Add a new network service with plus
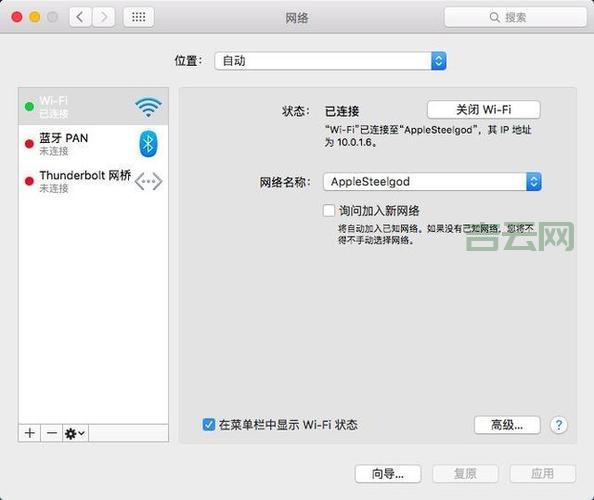 [x=30, y=433]
